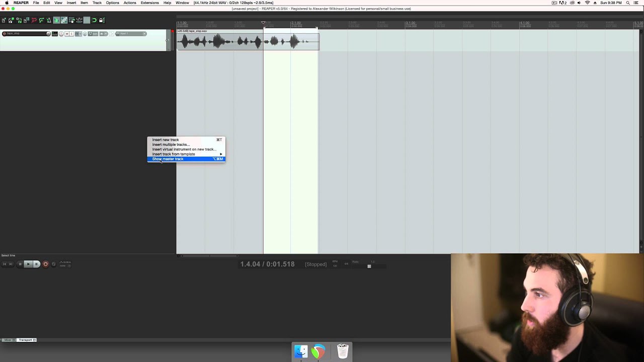Screen dimensions: 644x362
Task: Click the time display 1.4.04 / 0:01.518
Action: [x=267, y=264]
